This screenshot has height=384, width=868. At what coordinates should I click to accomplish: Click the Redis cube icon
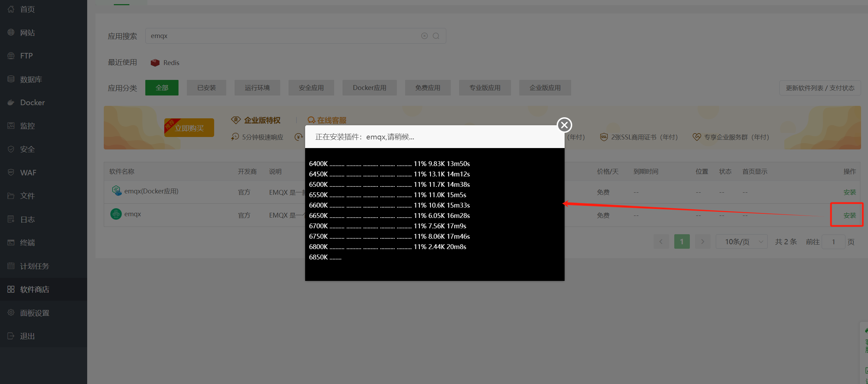[x=155, y=63]
